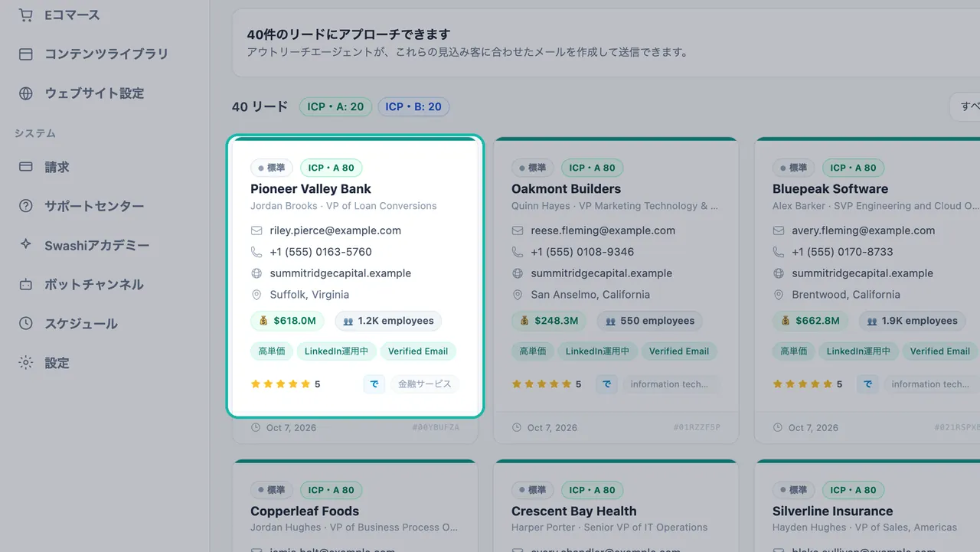This screenshot has width=980, height=552.
Task: Click Pioneer Valley Bank's summitridgecapital.example website
Action: [341, 273]
